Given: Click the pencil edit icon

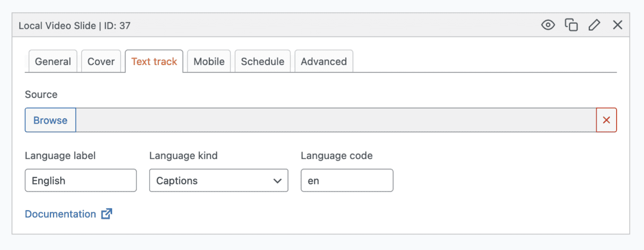Looking at the screenshot, I should pyautogui.click(x=594, y=25).
